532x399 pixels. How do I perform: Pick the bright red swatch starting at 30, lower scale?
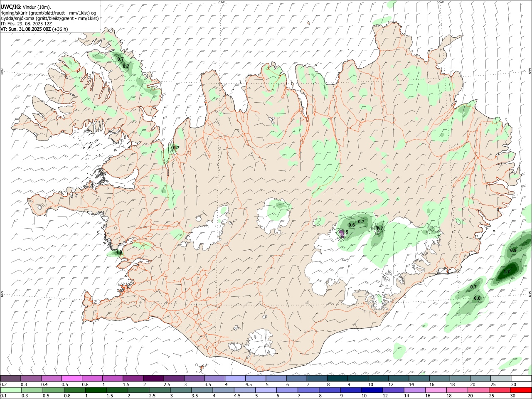[521, 390]
